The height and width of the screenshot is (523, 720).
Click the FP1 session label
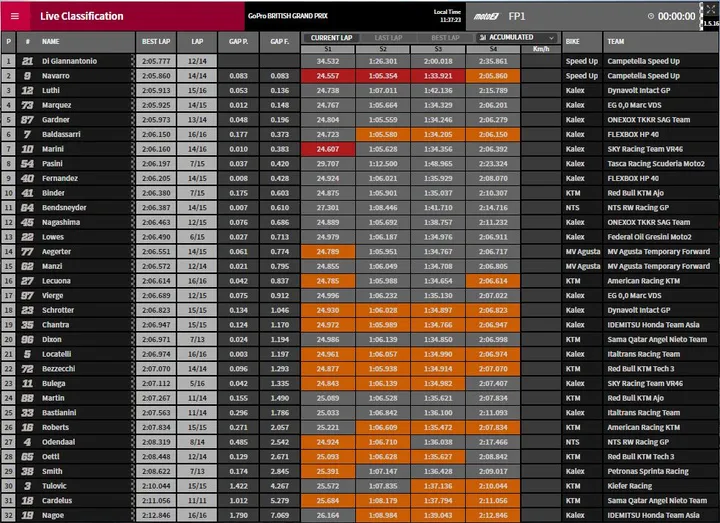517,16
